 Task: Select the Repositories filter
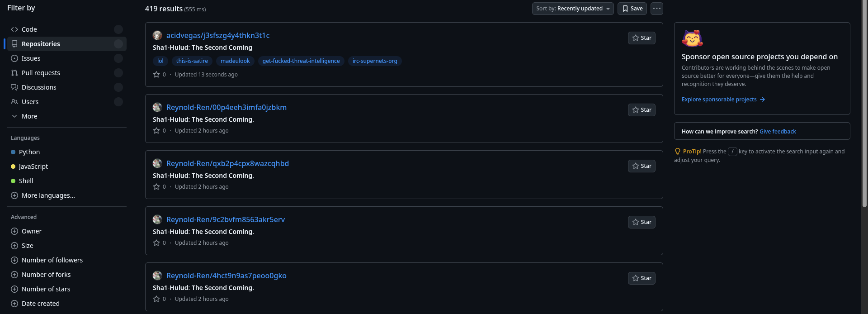tap(67, 44)
